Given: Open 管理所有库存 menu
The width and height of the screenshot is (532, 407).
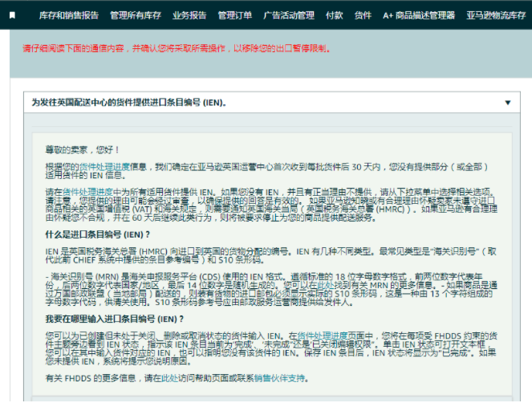Looking at the screenshot, I should click(x=136, y=15).
